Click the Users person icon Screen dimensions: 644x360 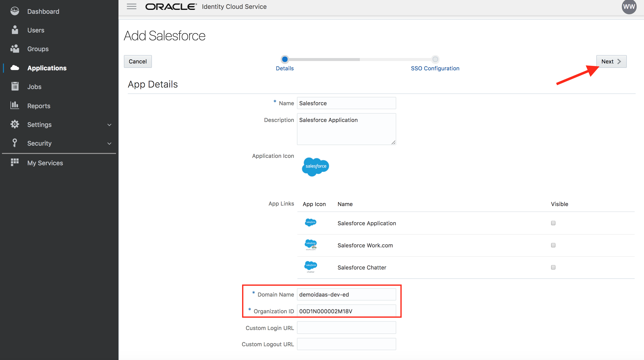tap(15, 30)
